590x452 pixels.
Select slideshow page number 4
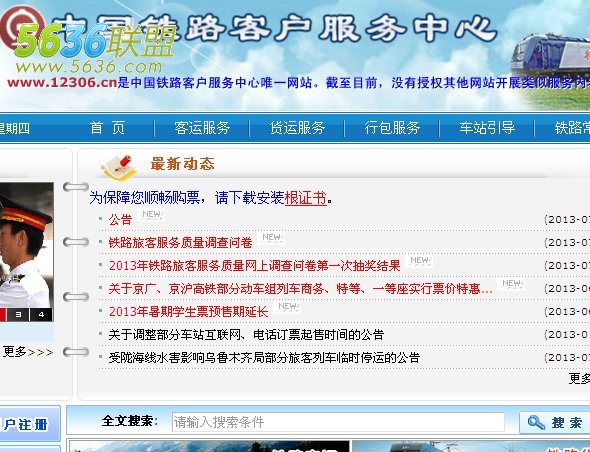[41, 315]
